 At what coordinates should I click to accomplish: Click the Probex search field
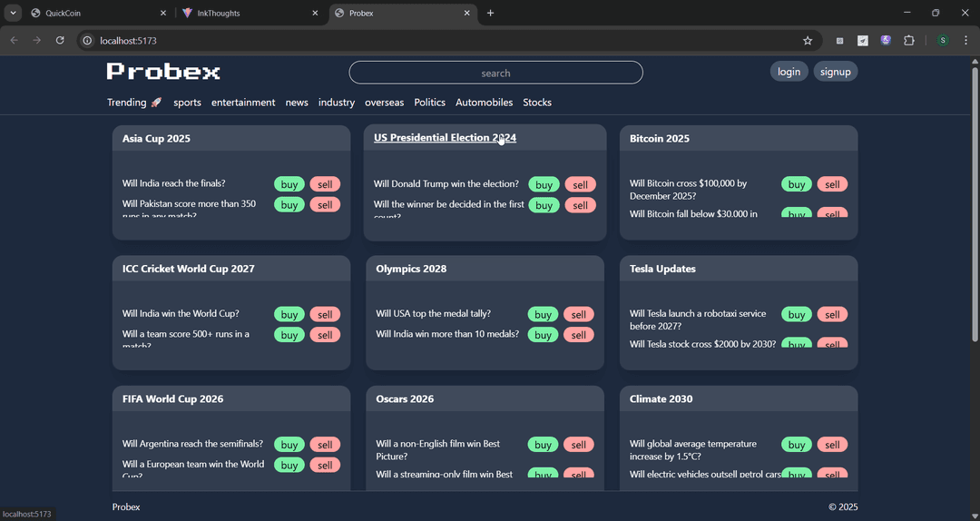(495, 73)
